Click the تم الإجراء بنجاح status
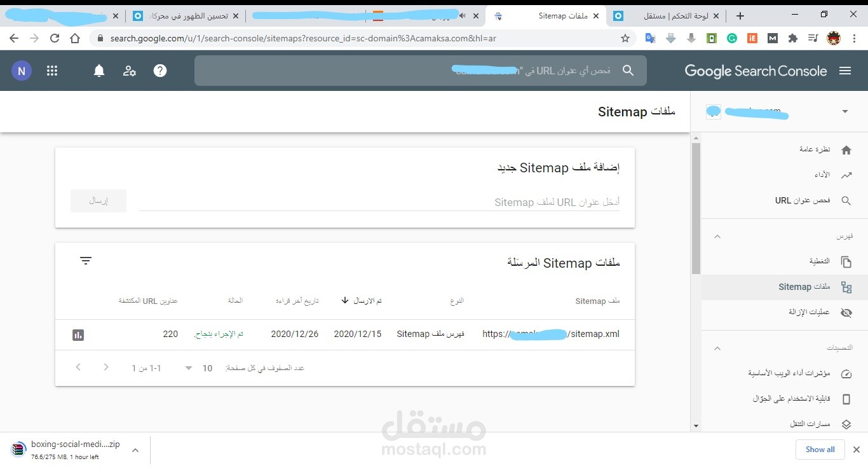868x468 pixels. tap(218, 334)
